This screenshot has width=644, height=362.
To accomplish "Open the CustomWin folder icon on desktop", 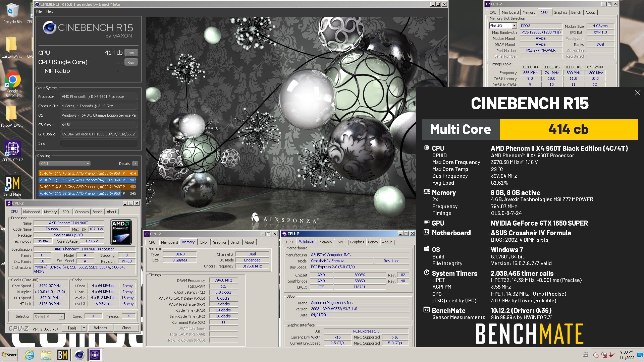I will tap(12, 47).
